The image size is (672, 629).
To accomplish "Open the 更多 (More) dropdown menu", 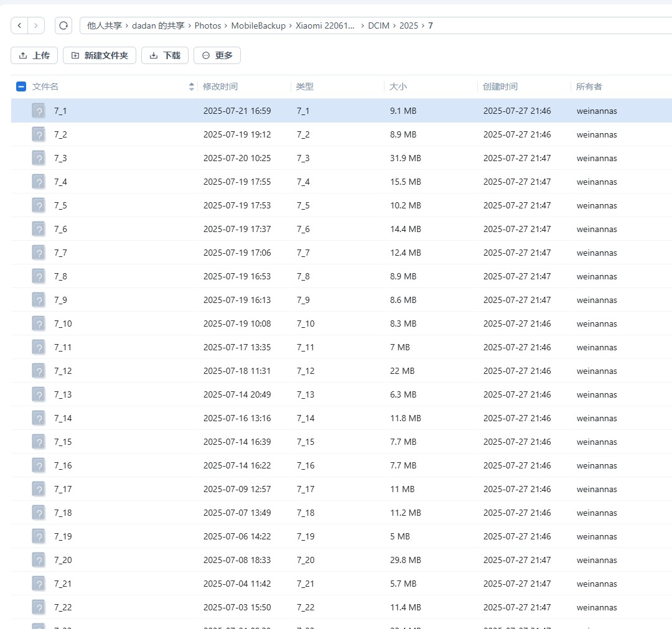I will (217, 55).
